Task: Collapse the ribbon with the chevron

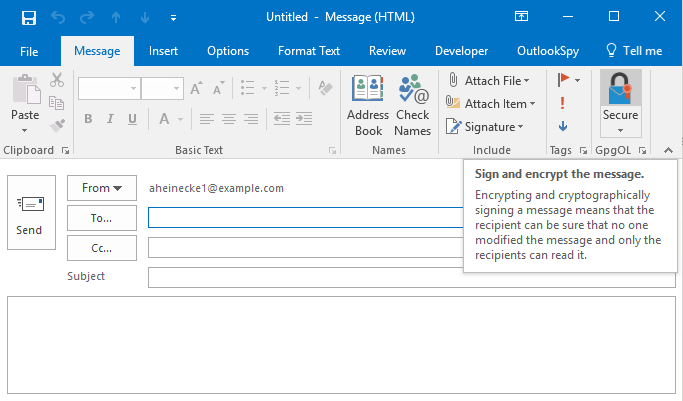Action: (668, 150)
